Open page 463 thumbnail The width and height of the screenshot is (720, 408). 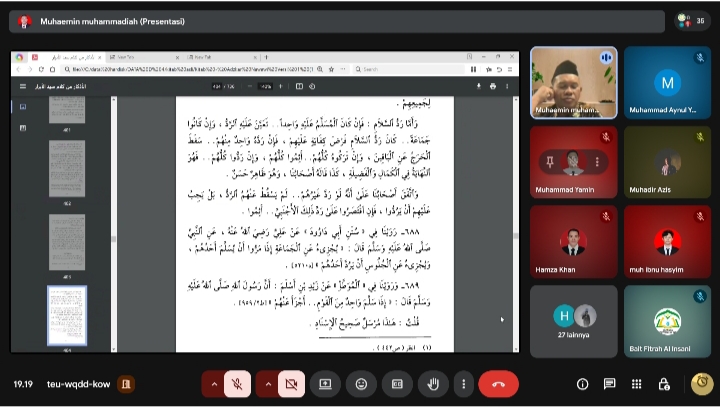(x=67, y=242)
